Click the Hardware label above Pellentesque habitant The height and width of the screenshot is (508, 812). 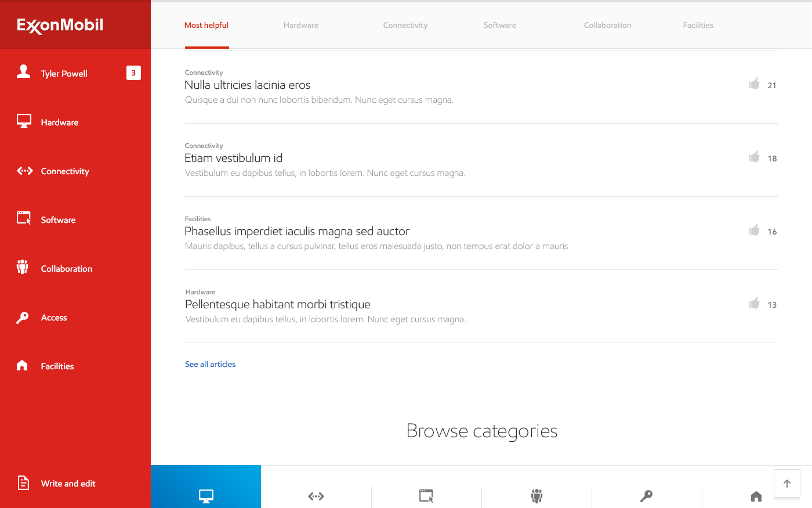coord(200,292)
